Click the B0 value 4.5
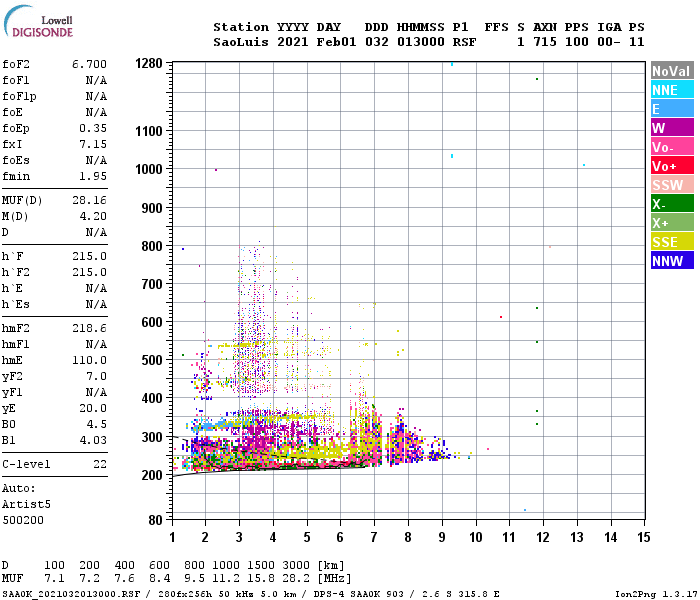This screenshot has height=600, width=700. (x=96, y=424)
